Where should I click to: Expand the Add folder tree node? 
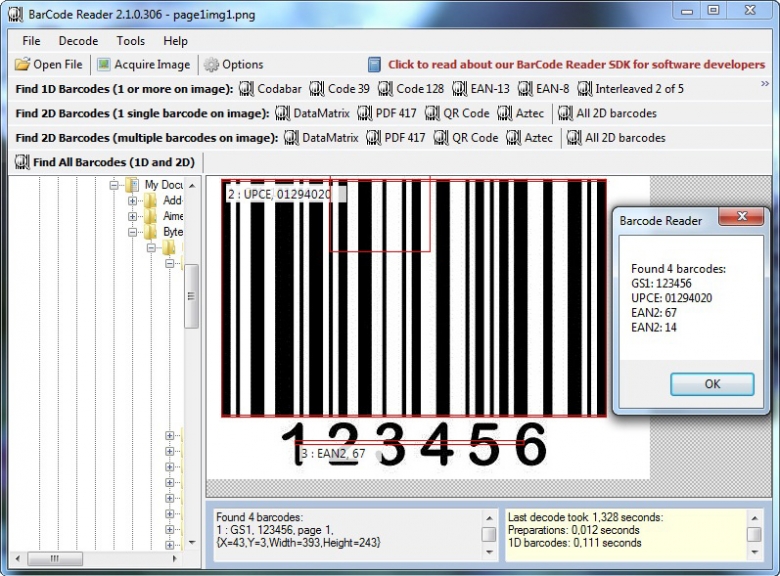pos(133,201)
